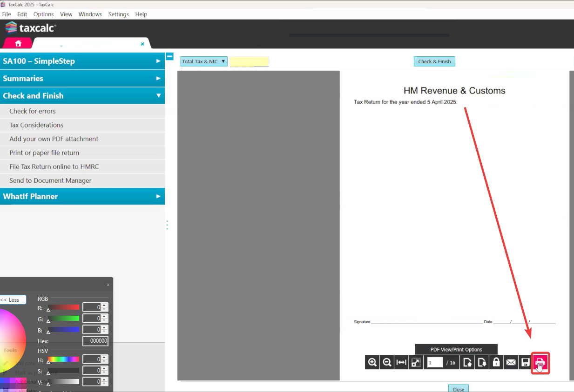Click the envelope email PDF icon

511,363
